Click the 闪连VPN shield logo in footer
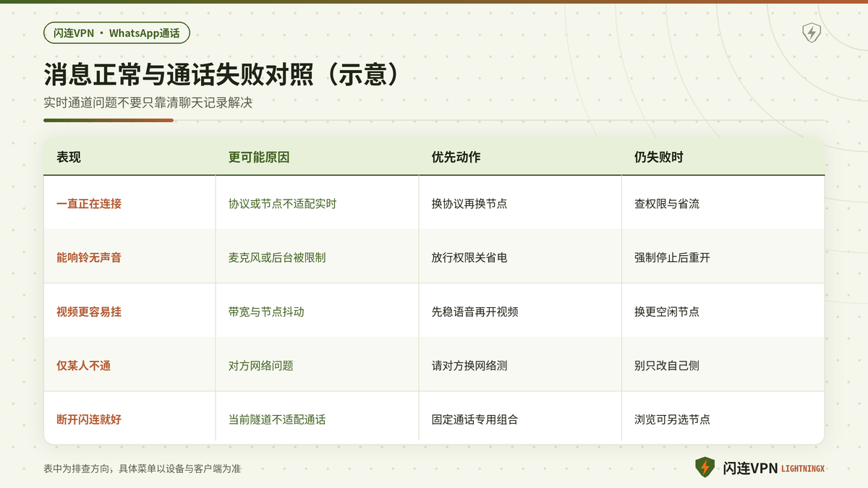Image resolution: width=868 pixels, height=488 pixels. tap(705, 468)
